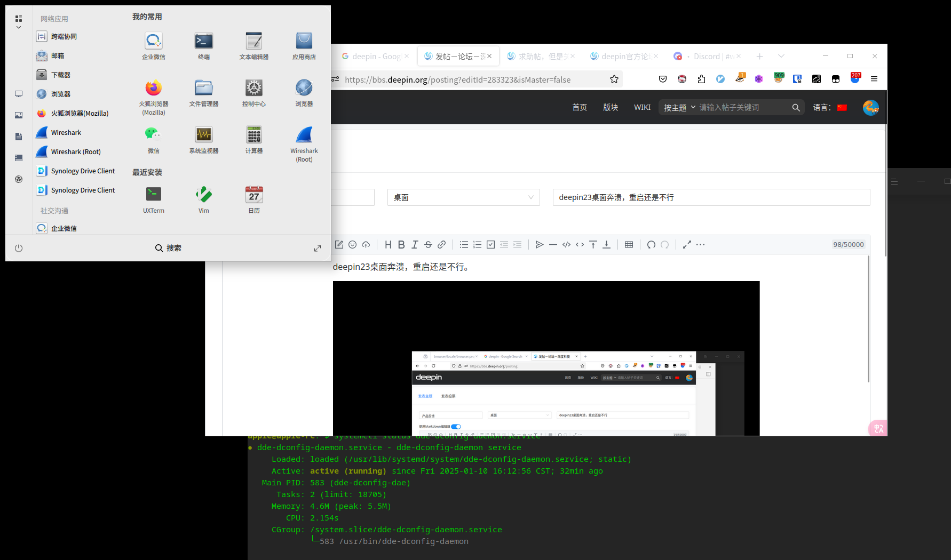This screenshot has width=951, height=560.
Task: Click the upload icon in editor toolbar
Action: [x=366, y=244]
